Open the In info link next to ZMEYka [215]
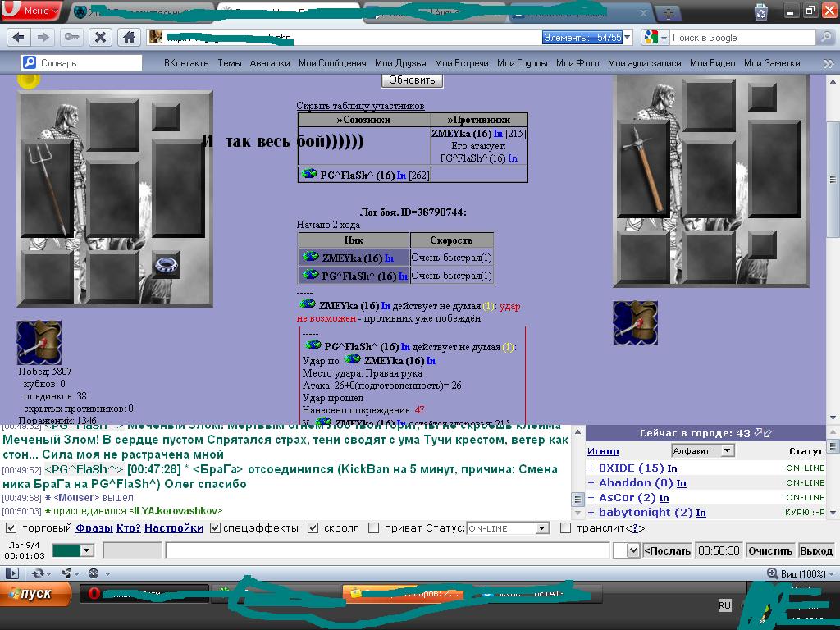 [x=498, y=134]
